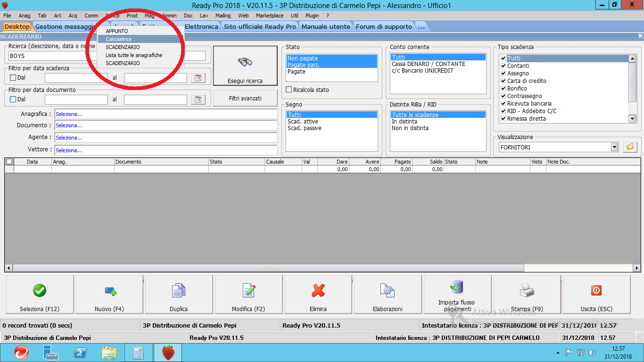This screenshot has height=362, width=644.
Task: Toggle the Ricevuta bancaria checkbox
Action: 504,104
